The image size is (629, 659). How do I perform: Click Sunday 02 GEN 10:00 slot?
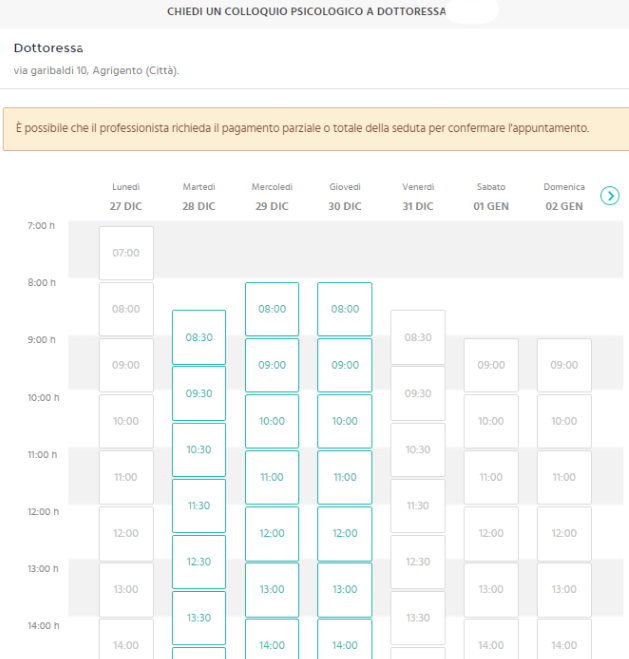click(564, 421)
